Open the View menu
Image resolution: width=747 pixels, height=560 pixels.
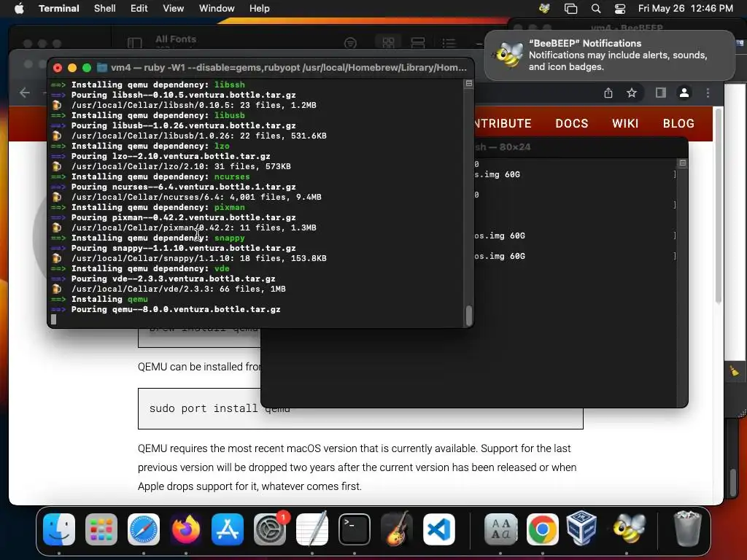[x=173, y=8]
